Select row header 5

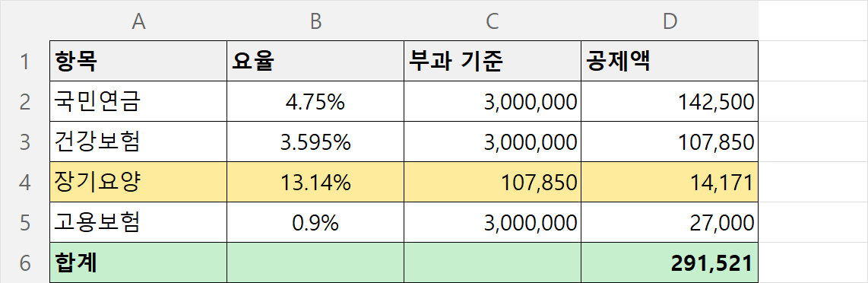pyautogui.click(x=25, y=223)
